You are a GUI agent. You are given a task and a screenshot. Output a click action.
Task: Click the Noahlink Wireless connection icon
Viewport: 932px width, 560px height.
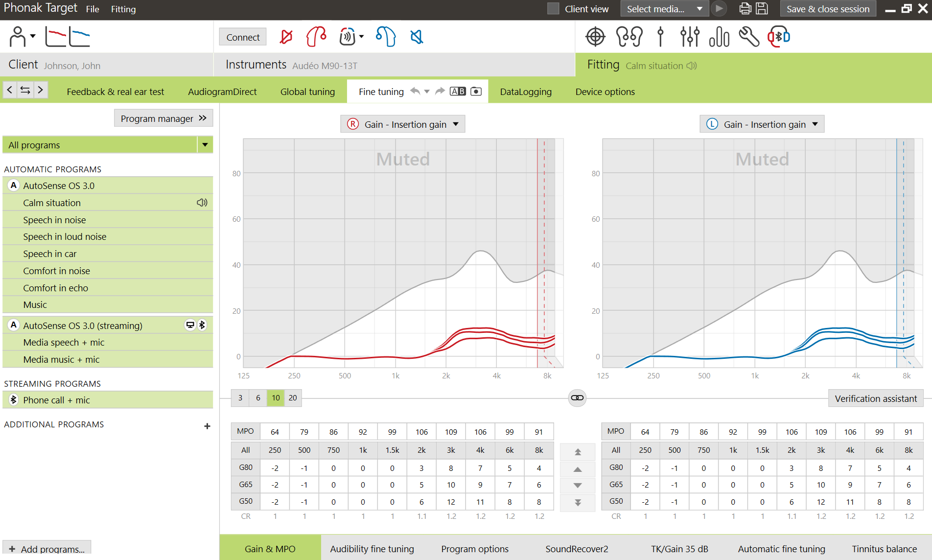click(348, 37)
